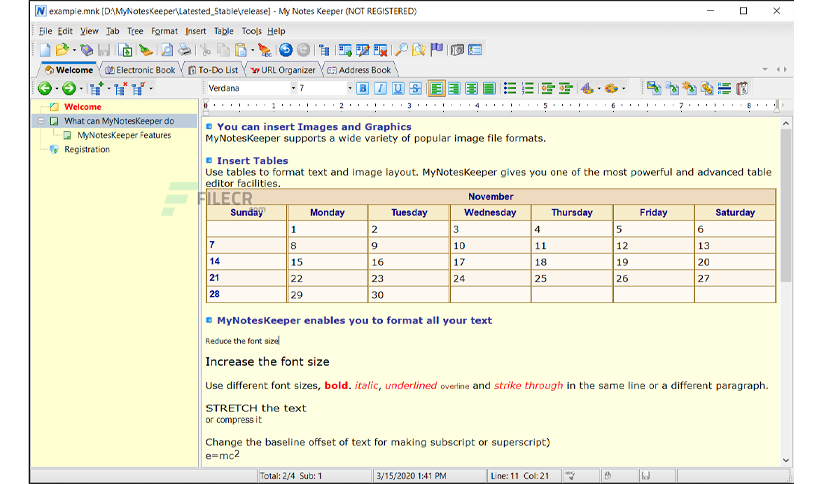The image size is (836, 484).
Task: Click the Insert Hyperlink chain icon
Action: (706, 88)
